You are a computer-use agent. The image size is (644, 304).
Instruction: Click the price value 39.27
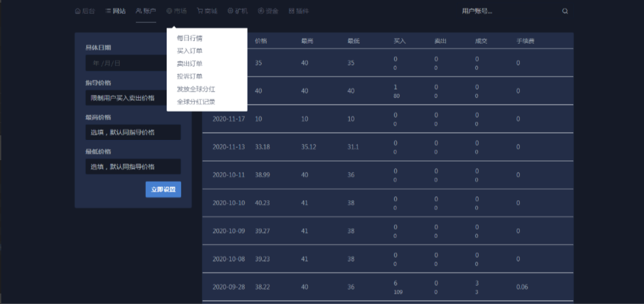click(x=262, y=231)
